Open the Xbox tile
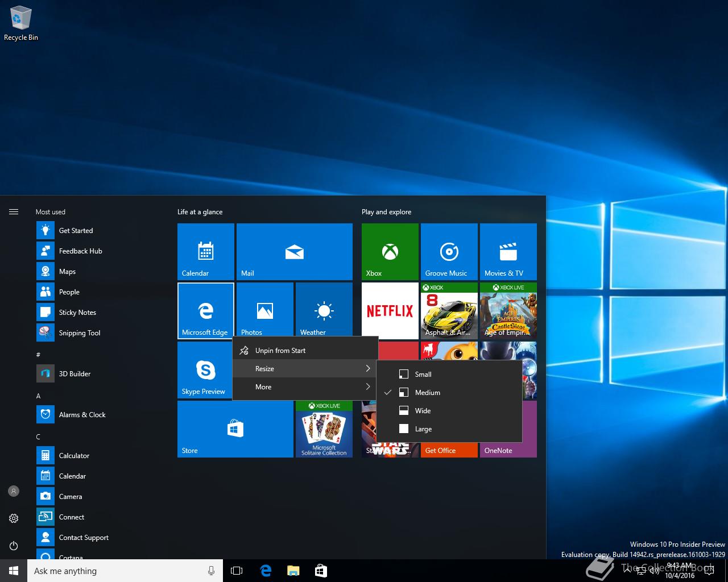Image resolution: width=728 pixels, height=582 pixels. (x=390, y=252)
